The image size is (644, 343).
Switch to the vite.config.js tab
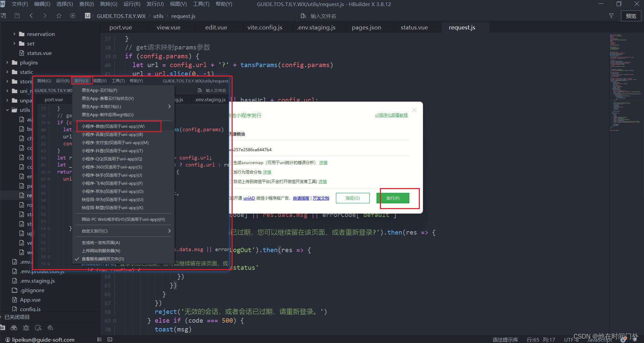265,27
